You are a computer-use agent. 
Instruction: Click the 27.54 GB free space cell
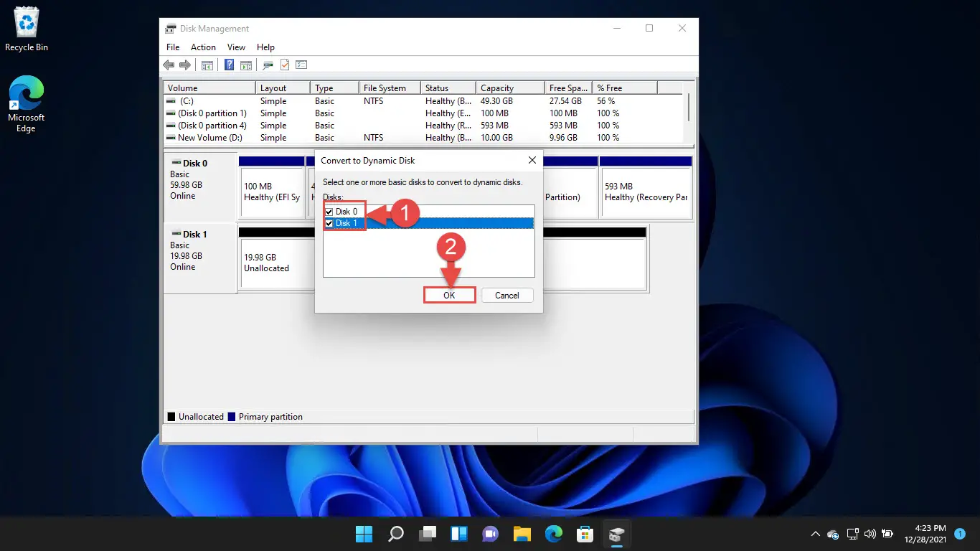pyautogui.click(x=566, y=101)
